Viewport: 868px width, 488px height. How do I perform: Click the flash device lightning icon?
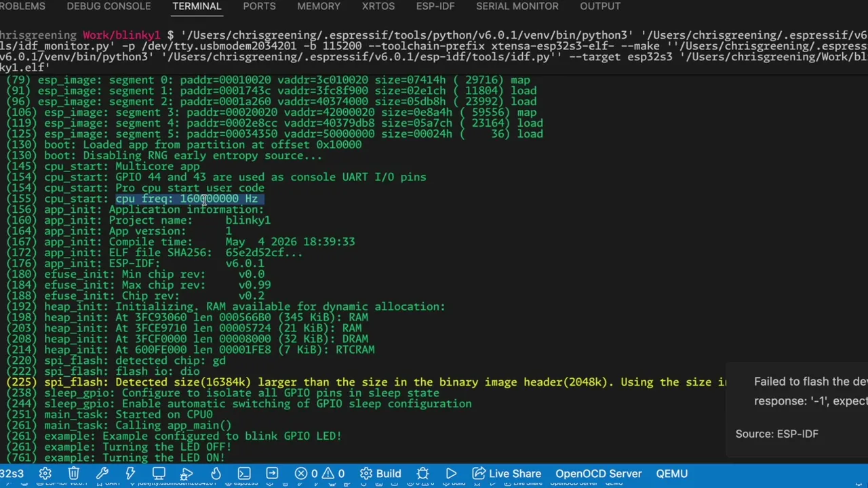[x=130, y=474]
